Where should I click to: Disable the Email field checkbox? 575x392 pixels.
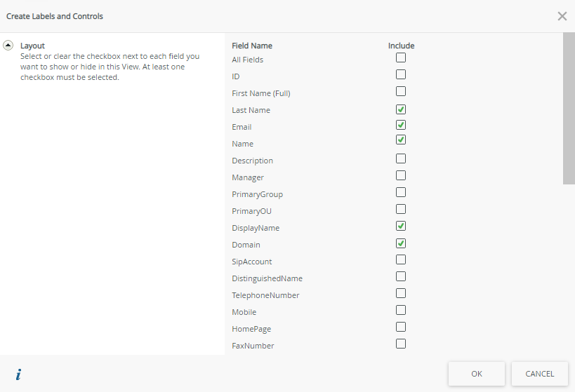pos(401,125)
